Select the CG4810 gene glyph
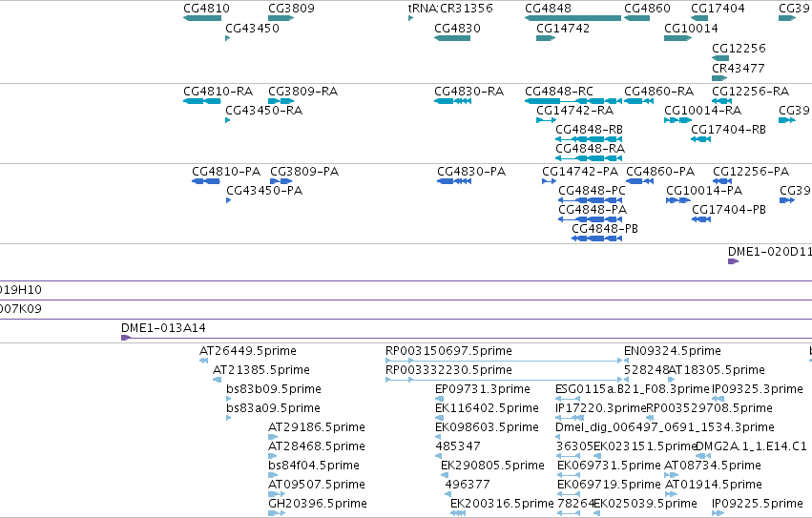 pyautogui.click(x=202, y=18)
